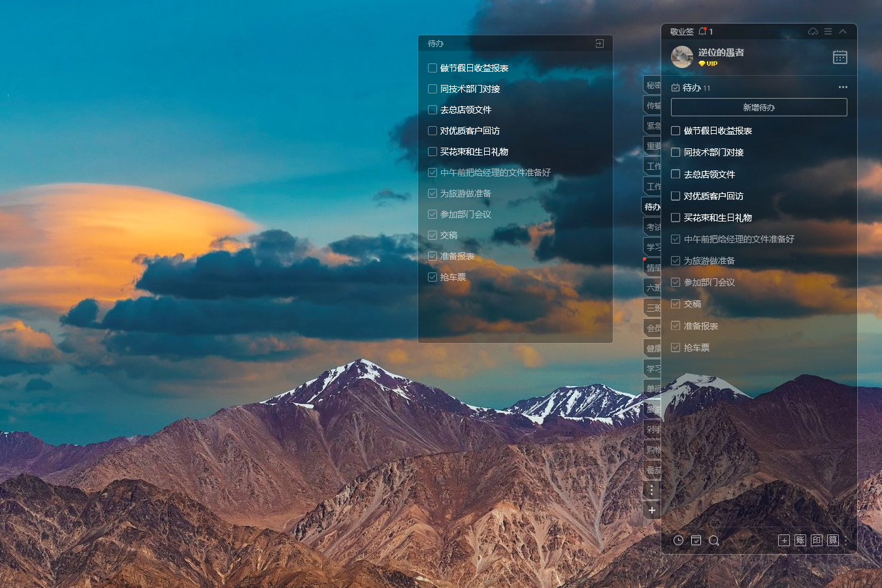Open the calendar icon beside the username
This screenshot has height=588, width=882.
[x=840, y=57]
